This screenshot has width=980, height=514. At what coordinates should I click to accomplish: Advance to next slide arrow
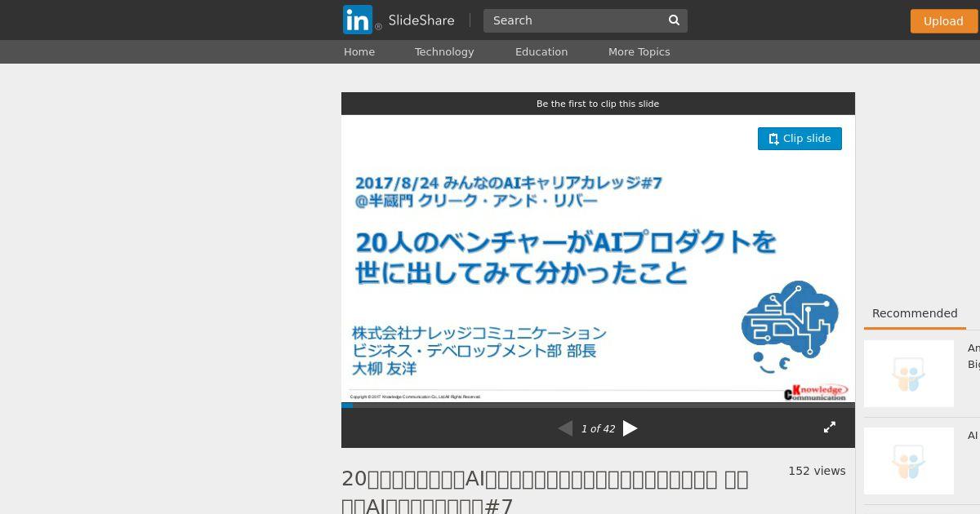tap(630, 428)
